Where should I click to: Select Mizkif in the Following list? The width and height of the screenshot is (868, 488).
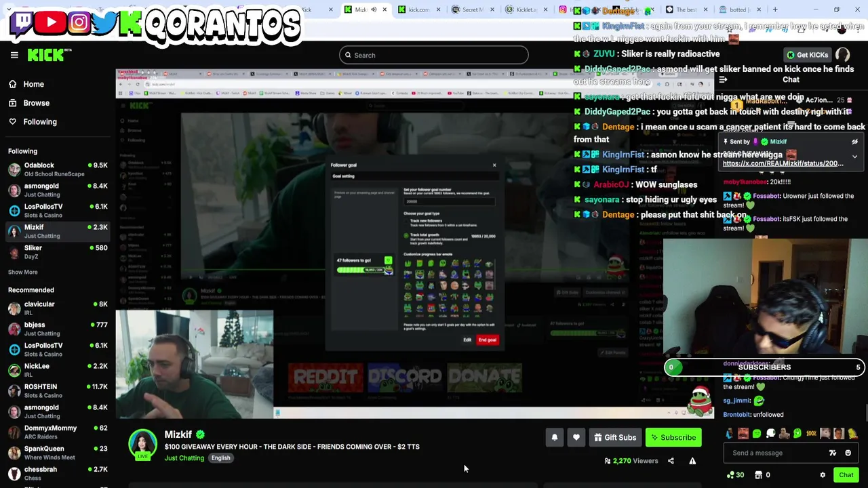click(58, 231)
